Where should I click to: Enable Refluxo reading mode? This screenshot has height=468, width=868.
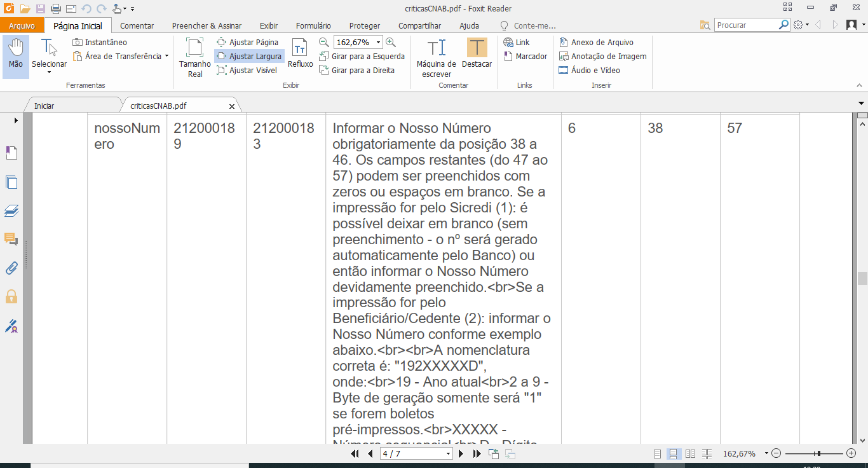(x=301, y=53)
